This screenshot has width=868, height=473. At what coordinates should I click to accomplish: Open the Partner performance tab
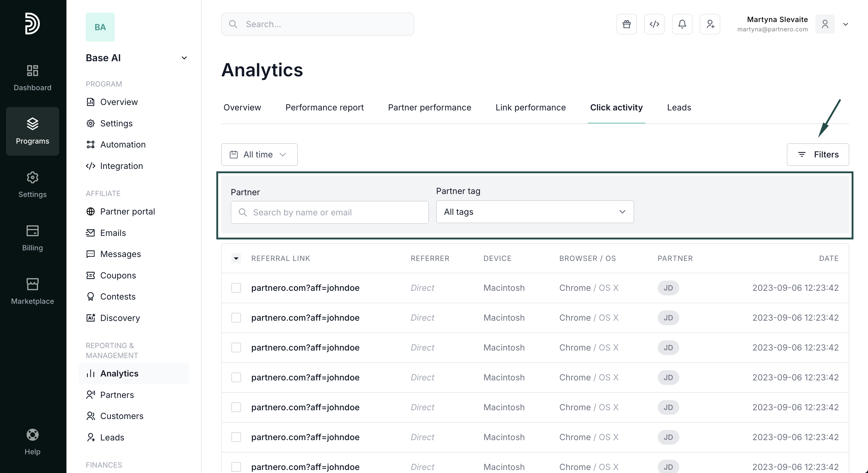(429, 107)
